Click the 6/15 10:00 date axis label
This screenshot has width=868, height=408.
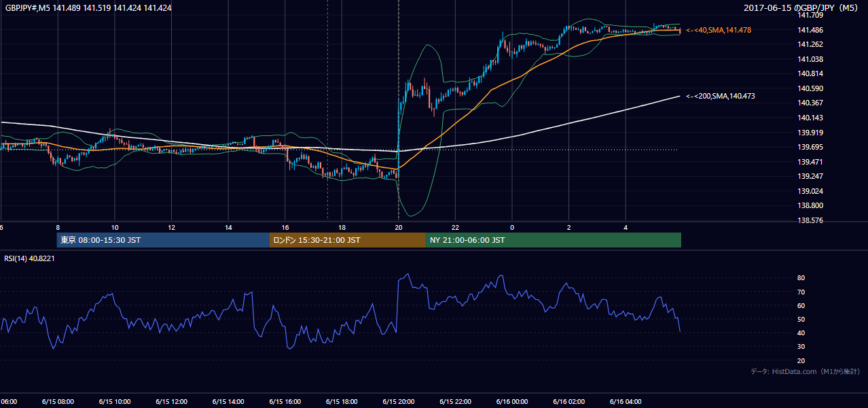[x=115, y=401]
